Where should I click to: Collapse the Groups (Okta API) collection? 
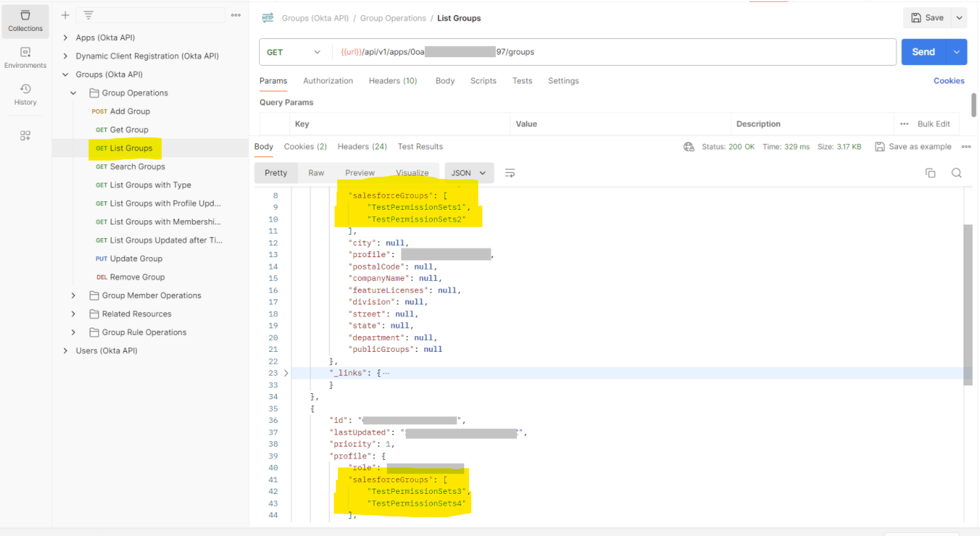click(x=65, y=75)
